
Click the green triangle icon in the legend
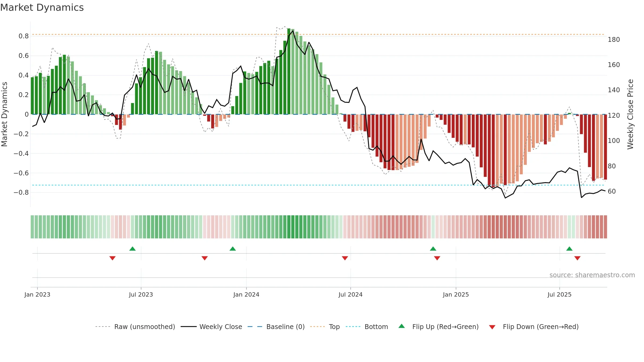[402, 326]
